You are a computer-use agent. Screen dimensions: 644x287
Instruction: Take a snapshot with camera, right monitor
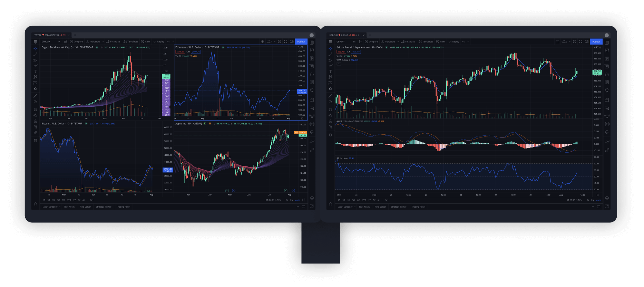(587, 41)
